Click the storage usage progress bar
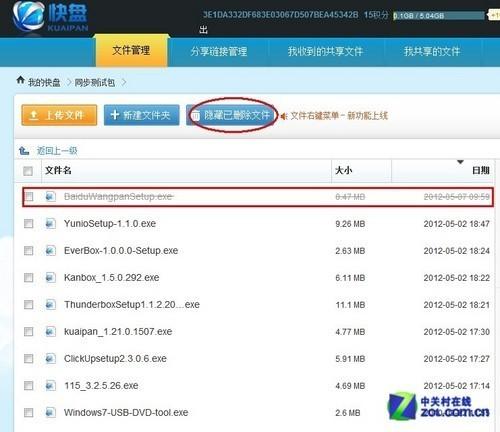 tap(439, 15)
